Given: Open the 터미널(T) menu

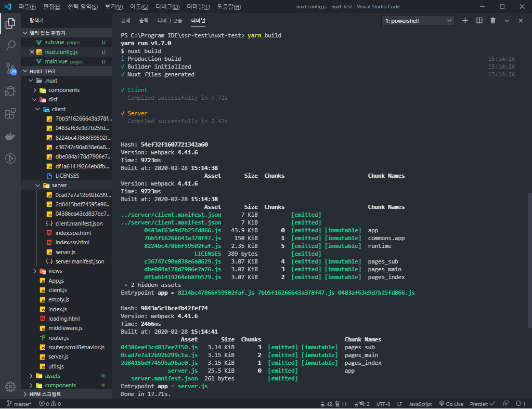Looking at the screenshot, I should click(198, 7).
